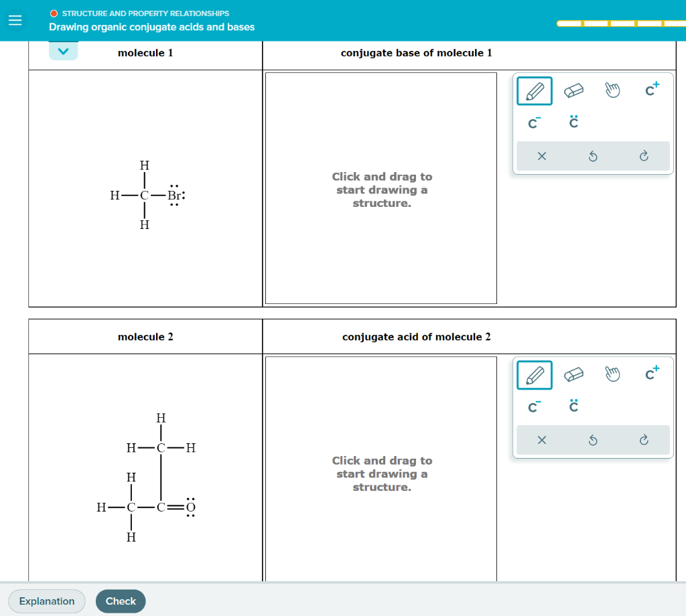The width and height of the screenshot is (686, 616).
Task: Open the Explanation for this problem
Action: 47,601
